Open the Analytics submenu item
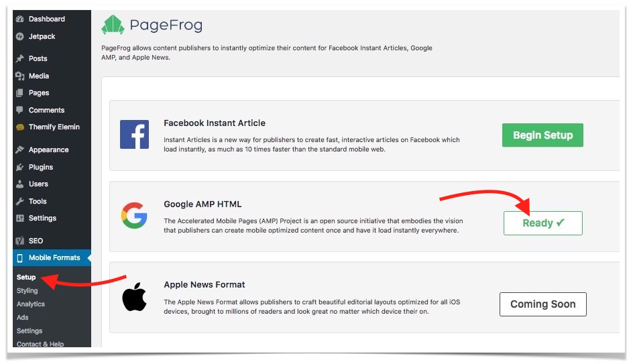The width and height of the screenshot is (633, 364). (31, 304)
